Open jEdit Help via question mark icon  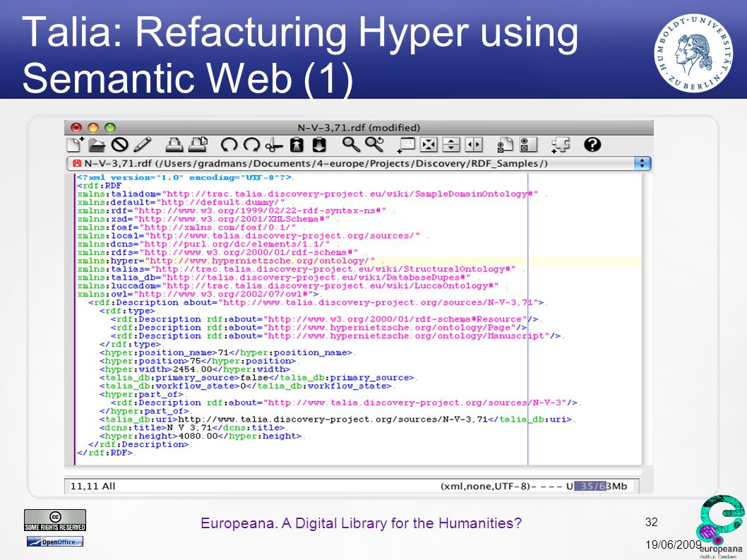pos(592,144)
